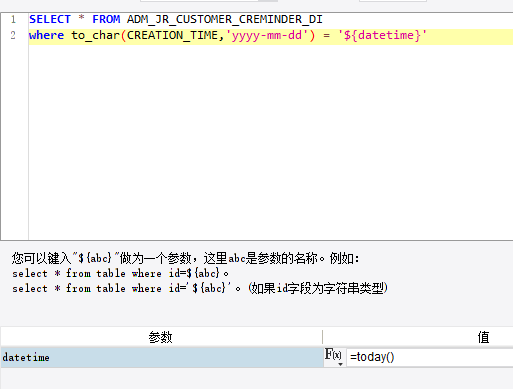Click the 'yyyy-mm-dd' format string
Screen dimensions: 513x389
(x=267, y=35)
